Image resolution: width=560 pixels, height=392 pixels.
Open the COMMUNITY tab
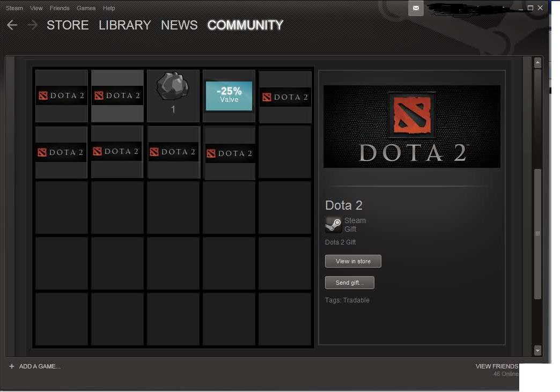pos(245,25)
